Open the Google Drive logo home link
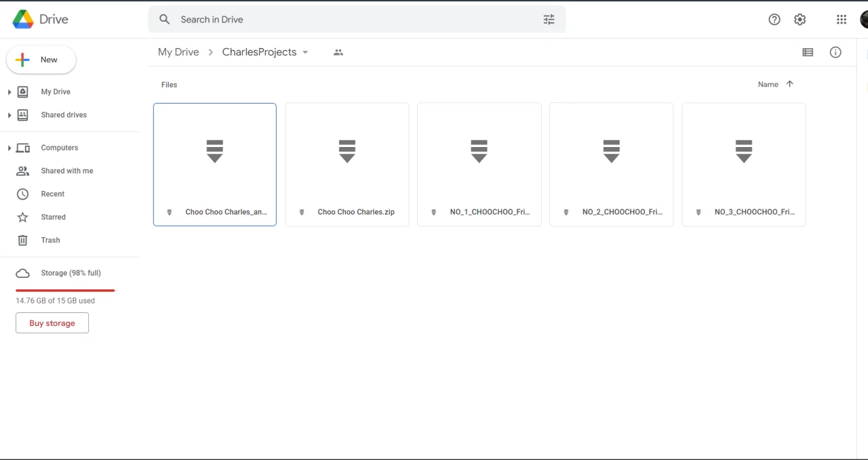 pos(41,20)
